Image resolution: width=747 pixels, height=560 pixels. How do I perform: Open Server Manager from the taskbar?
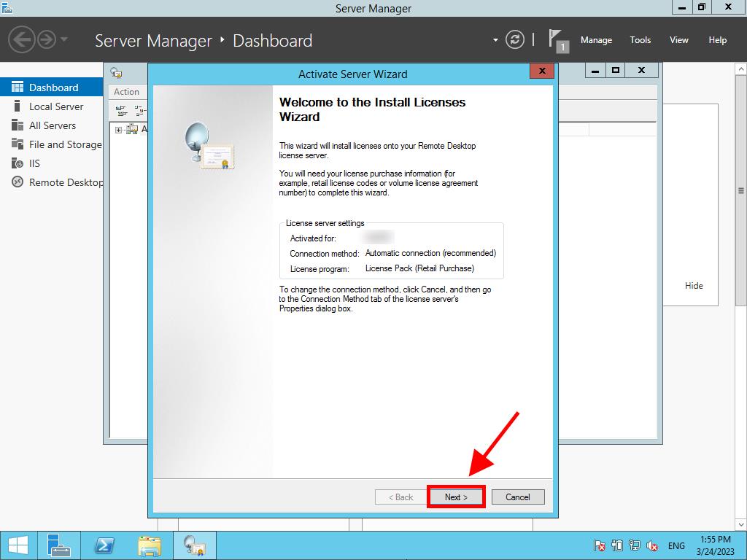click(60, 545)
